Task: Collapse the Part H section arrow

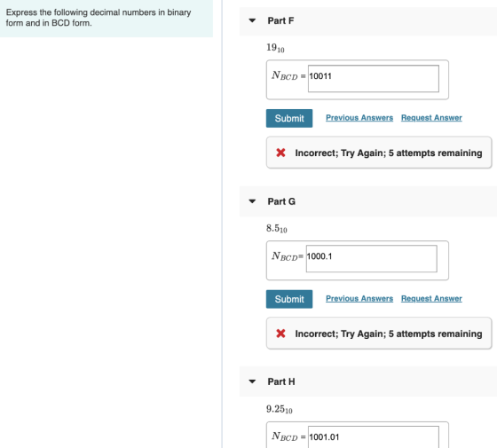Action: 252,381
